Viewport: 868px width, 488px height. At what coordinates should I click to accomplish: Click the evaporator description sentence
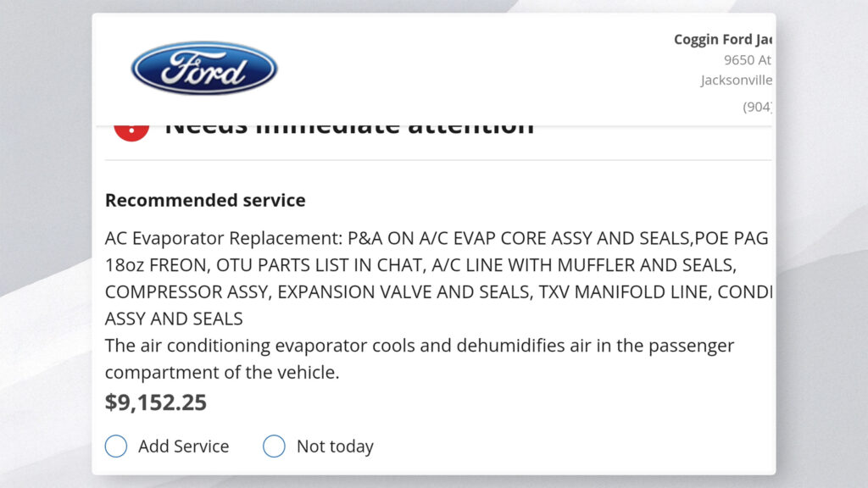pyautogui.click(x=420, y=346)
